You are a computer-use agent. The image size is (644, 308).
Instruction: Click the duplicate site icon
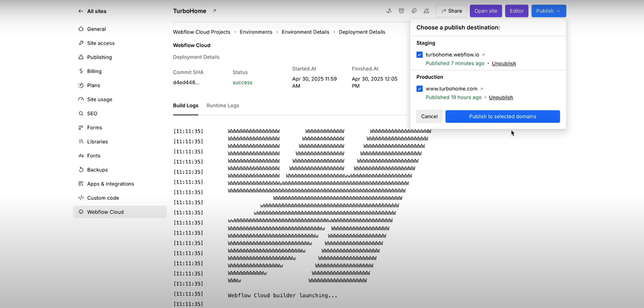414,11
